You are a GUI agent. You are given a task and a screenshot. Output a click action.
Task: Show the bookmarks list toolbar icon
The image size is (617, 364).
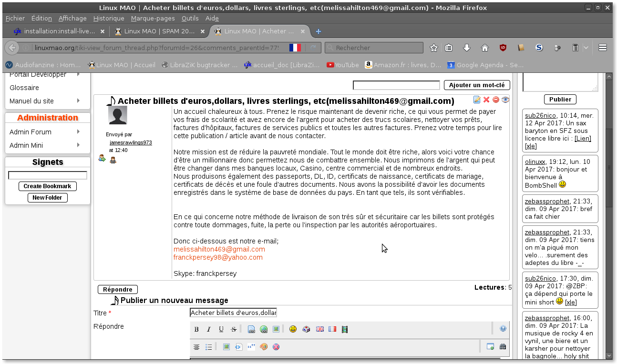click(x=449, y=48)
